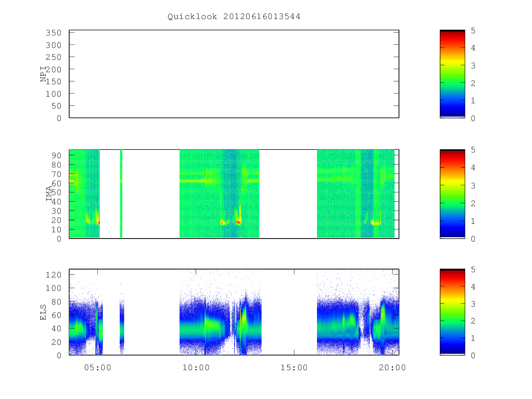
Task: Click the 50 tick on NPI axis
Action: point(56,106)
